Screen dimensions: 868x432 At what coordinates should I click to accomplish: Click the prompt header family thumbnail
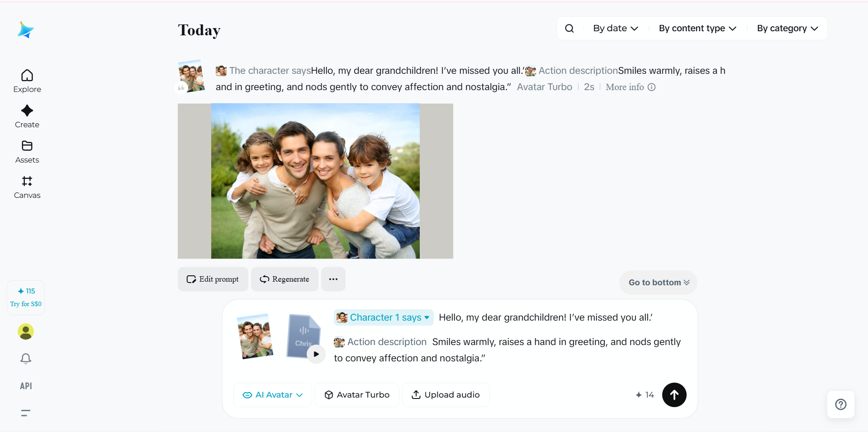[x=191, y=76]
